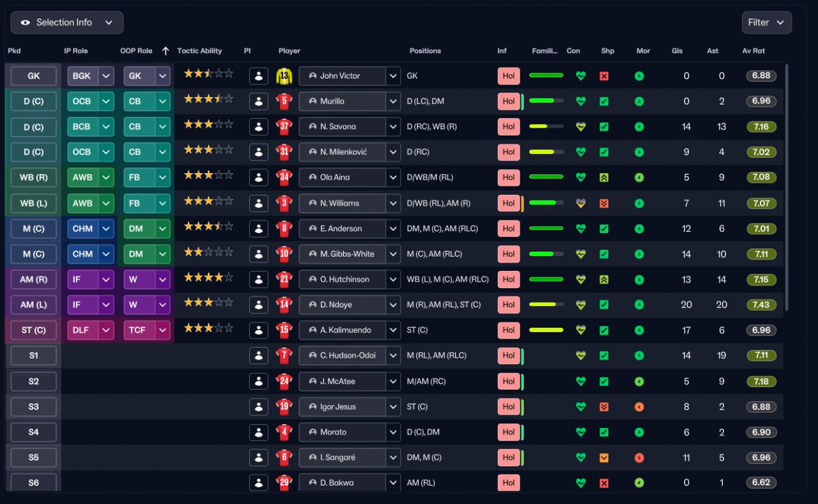This screenshot has width=818, height=504.
Task: Click the AM (L) picked position button
Action: [34, 305]
